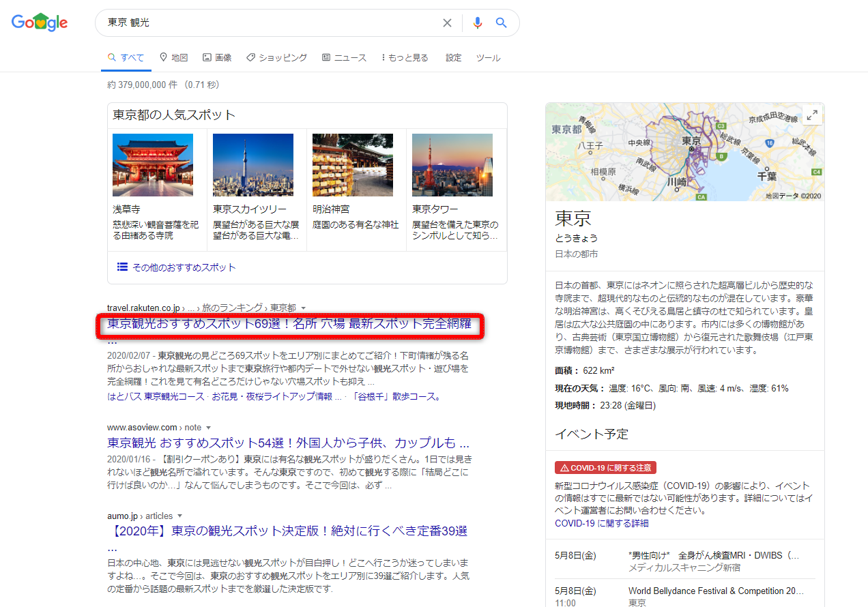Click the COVID-19 に関する注意 warning badge
The image size is (868, 607).
pos(605,468)
